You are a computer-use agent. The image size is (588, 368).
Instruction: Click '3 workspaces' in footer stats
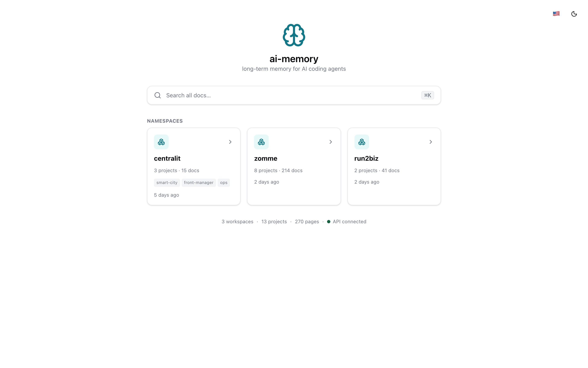click(x=237, y=221)
